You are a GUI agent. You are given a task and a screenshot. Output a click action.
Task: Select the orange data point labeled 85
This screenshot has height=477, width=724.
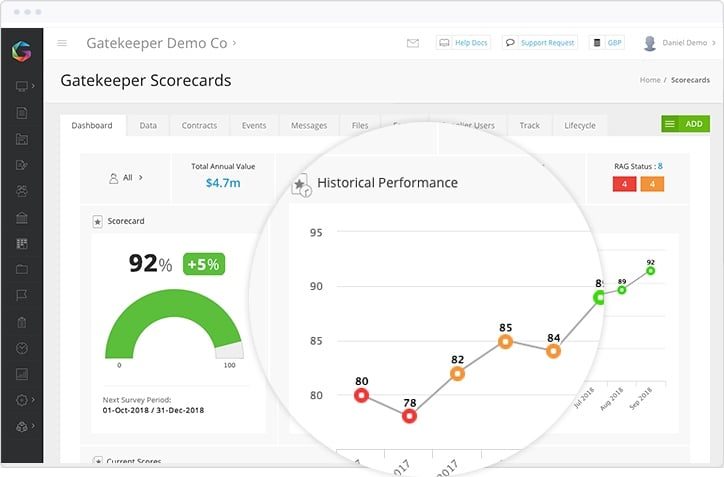[x=506, y=342]
